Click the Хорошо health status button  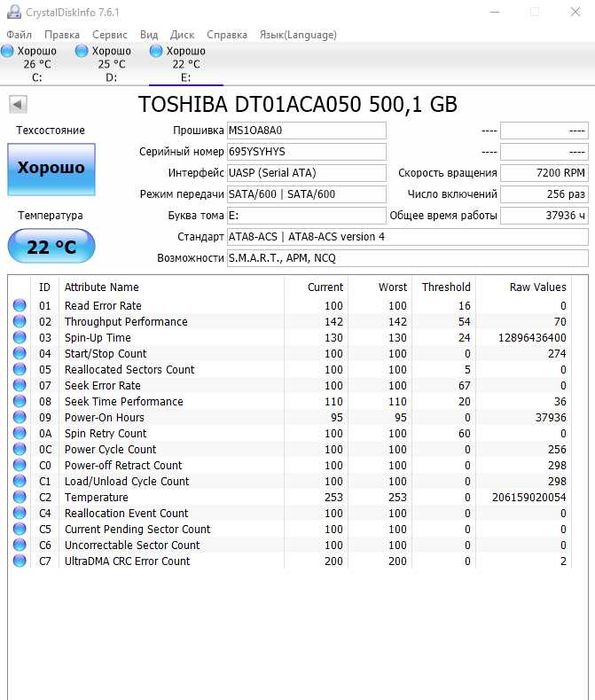coord(51,169)
